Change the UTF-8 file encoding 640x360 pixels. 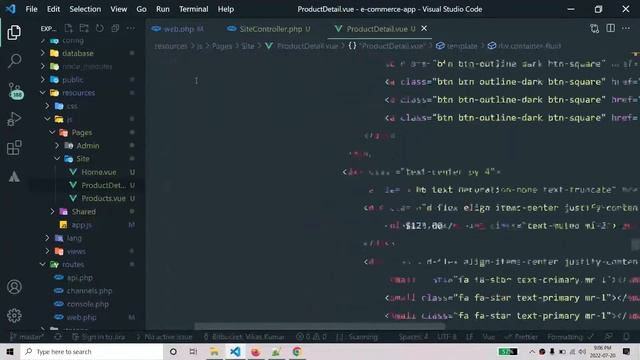(x=447, y=337)
